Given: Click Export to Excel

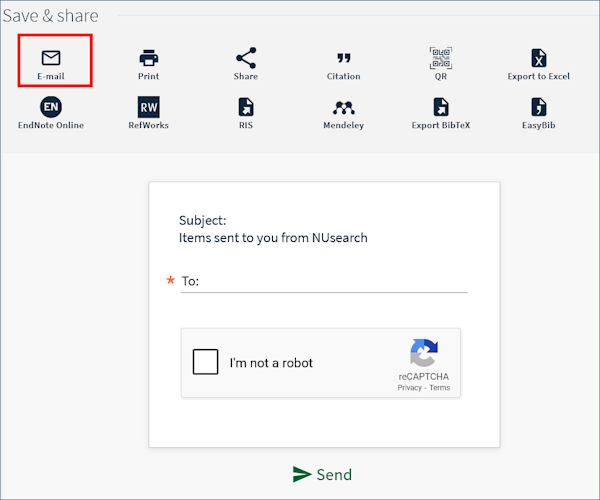Looking at the screenshot, I should [x=538, y=58].
